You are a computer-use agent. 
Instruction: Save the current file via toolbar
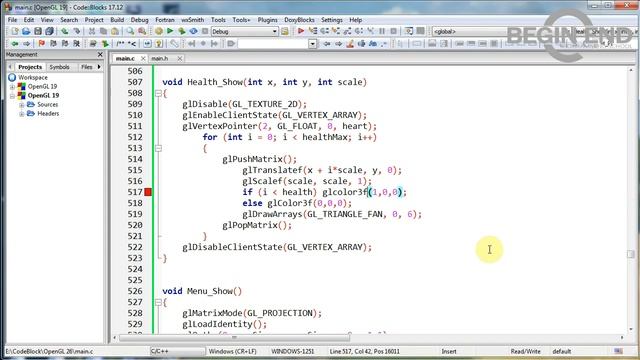pyautogui.click(x=38, y=31)
